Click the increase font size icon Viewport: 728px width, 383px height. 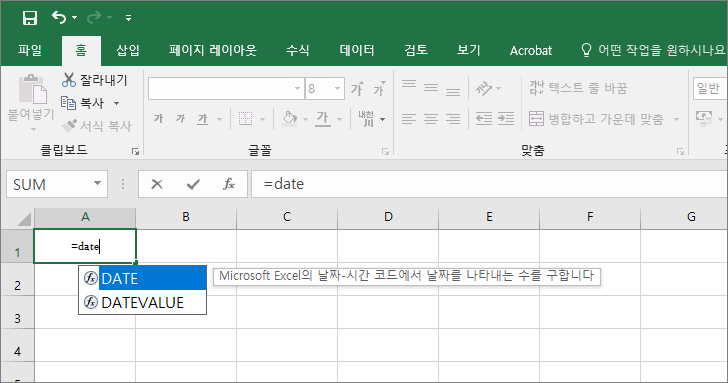coord(358,88)
